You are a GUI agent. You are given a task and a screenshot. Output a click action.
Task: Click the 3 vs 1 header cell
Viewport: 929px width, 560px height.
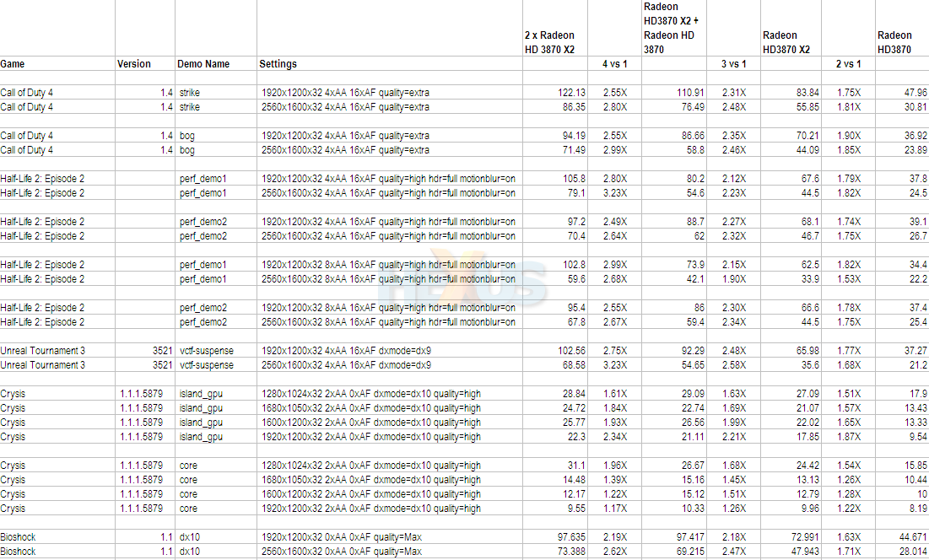tap(733, 64)
